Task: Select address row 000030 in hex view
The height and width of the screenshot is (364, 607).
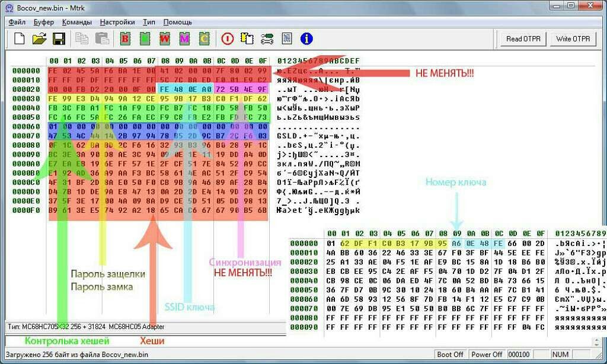Action: [x=26, y=99]
